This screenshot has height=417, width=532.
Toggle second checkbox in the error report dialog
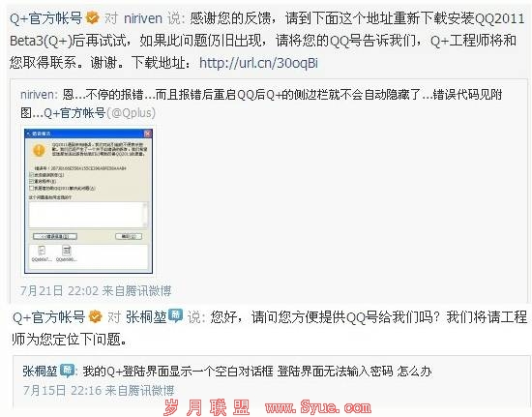tap(32, 181)
